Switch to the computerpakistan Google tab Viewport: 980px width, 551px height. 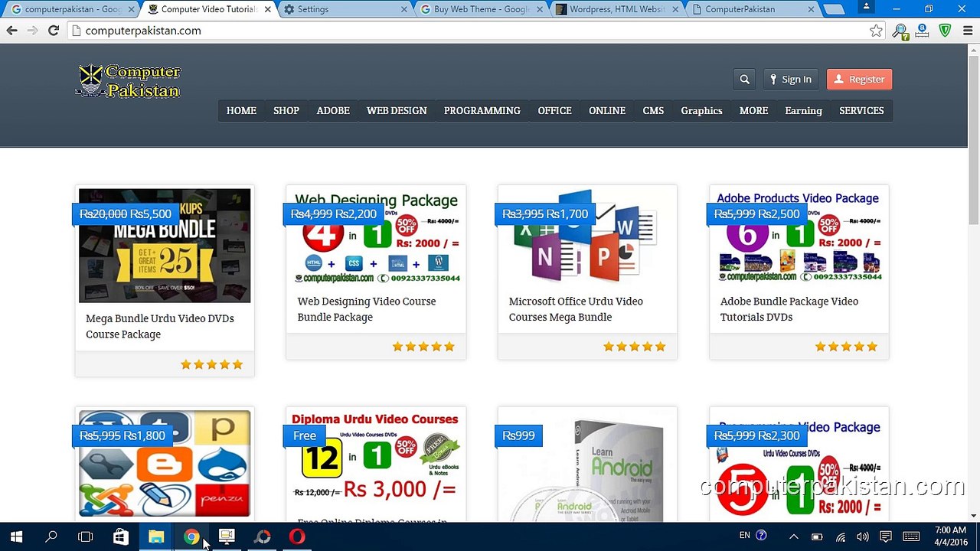point(72,9)
